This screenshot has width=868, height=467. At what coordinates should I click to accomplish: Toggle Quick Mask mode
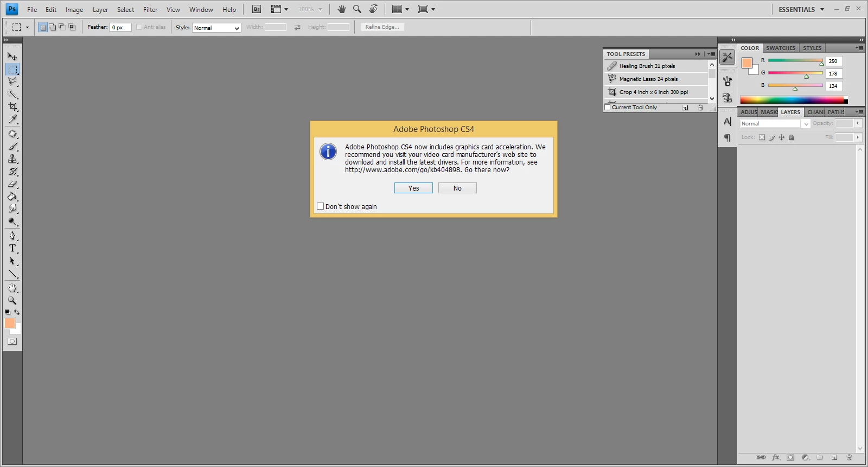point(12,342)
